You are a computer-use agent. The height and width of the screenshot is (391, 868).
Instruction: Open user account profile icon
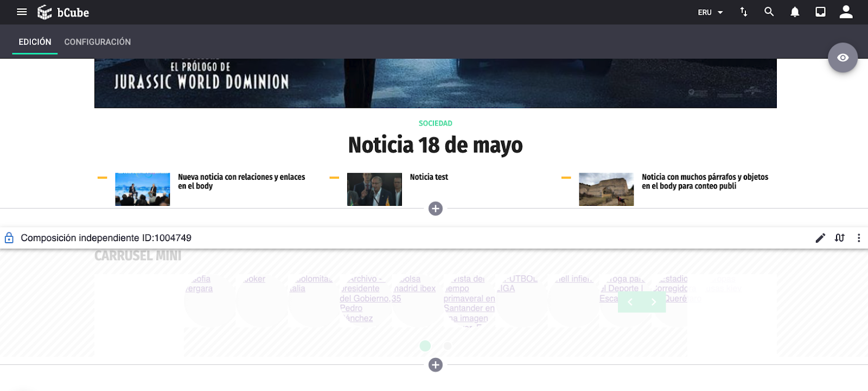click(846, 12)
